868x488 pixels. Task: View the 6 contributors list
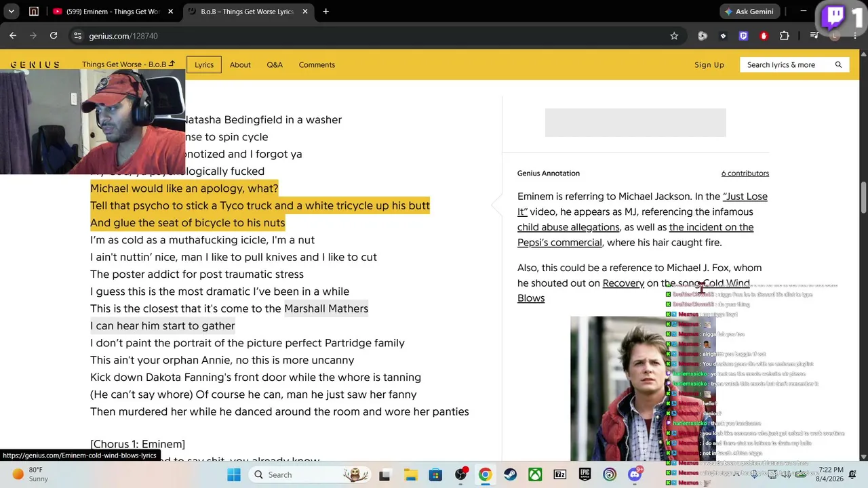(x=745, y=174)
